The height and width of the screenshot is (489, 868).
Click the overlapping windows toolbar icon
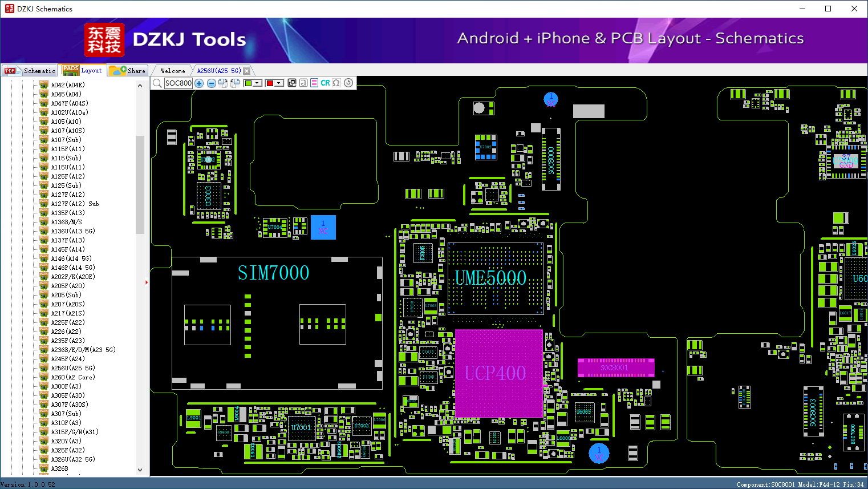(292, 83)
